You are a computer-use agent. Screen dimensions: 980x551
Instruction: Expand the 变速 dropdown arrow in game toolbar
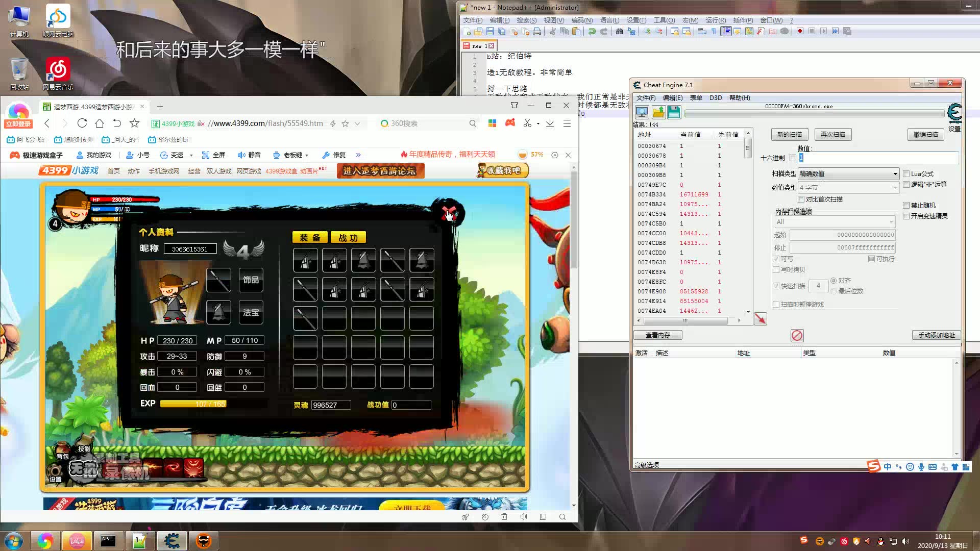[191, 155]
